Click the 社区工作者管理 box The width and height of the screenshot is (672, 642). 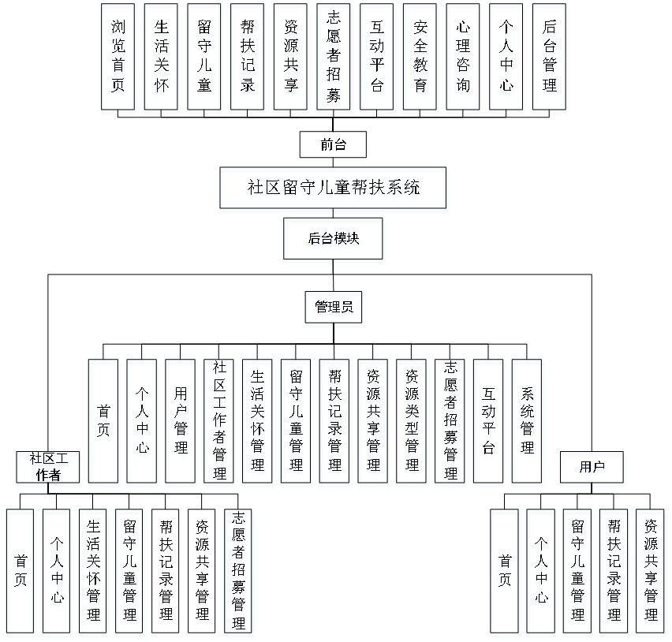pos(218,421)
